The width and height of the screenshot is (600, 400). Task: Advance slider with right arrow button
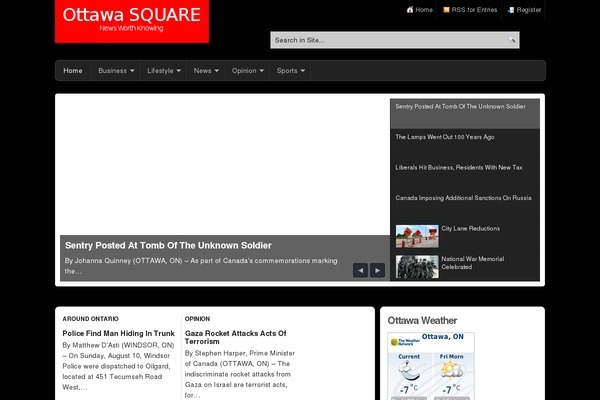[x=377, y=270]
